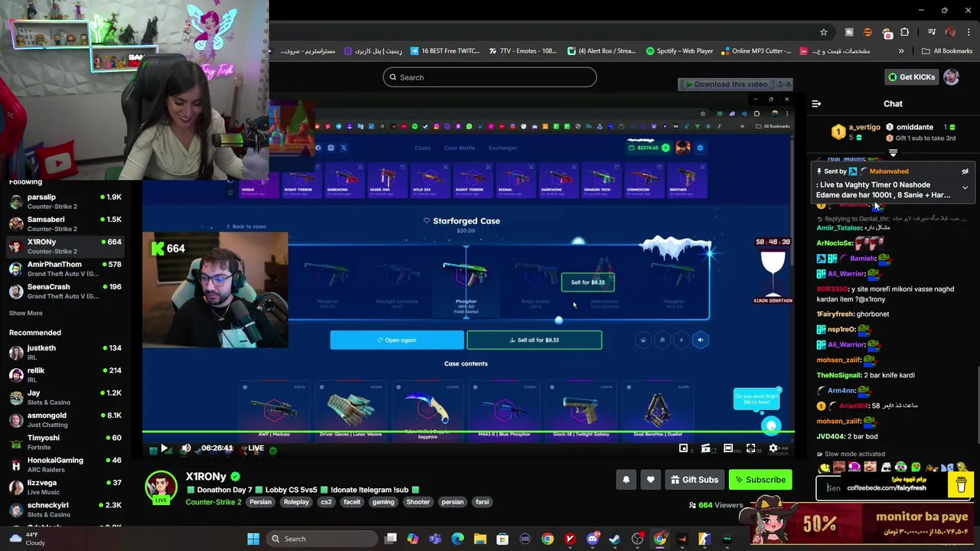Bookmark this page with star icon

pyautogui.click(x=824, y=32)
